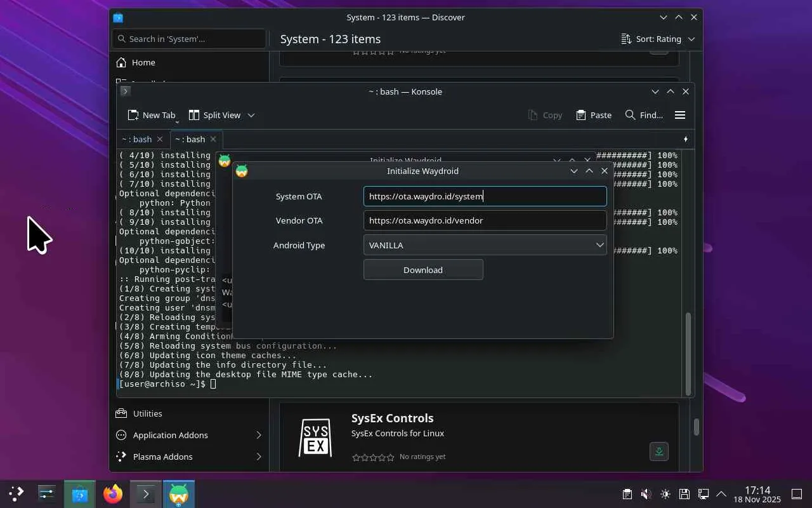812x508 pixels.
Task: Close the Konsole window
Action: pyautogui.click(x=686, y=91)
